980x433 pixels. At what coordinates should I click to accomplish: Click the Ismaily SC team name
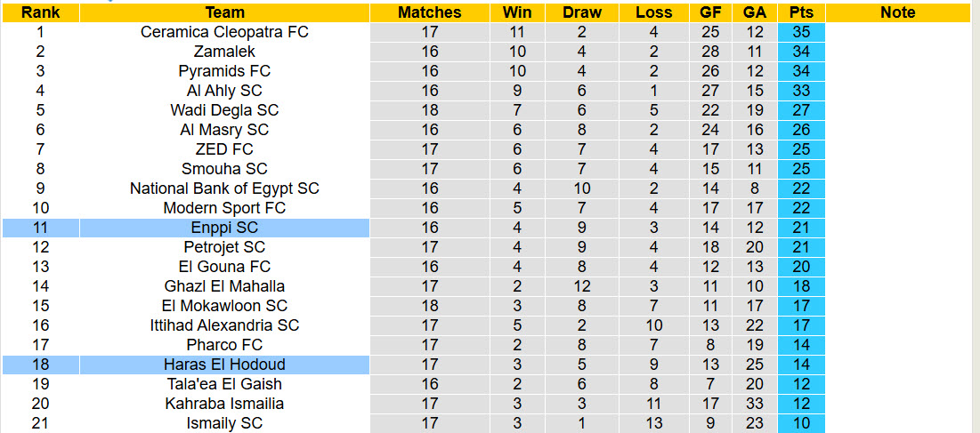(x=224, y=423)
